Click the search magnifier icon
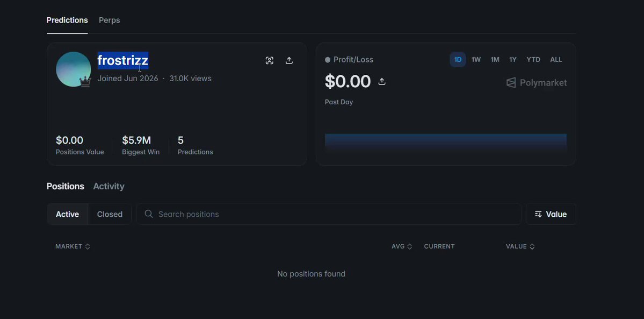Image resolution: width=644 pixels, height=319 pixels. pyautogui.click(x=149, y=214)
